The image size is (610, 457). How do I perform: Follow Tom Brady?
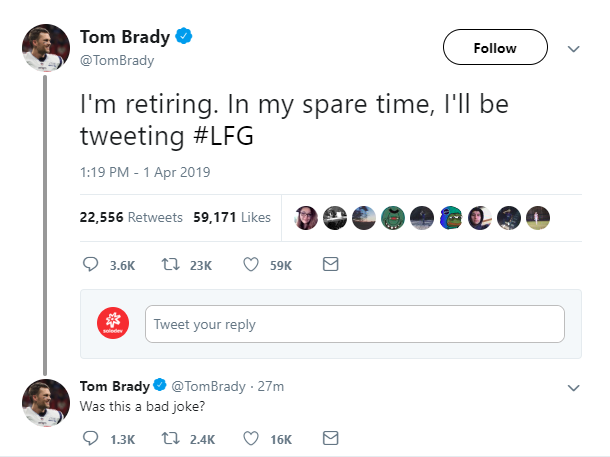tap(495, 47)
